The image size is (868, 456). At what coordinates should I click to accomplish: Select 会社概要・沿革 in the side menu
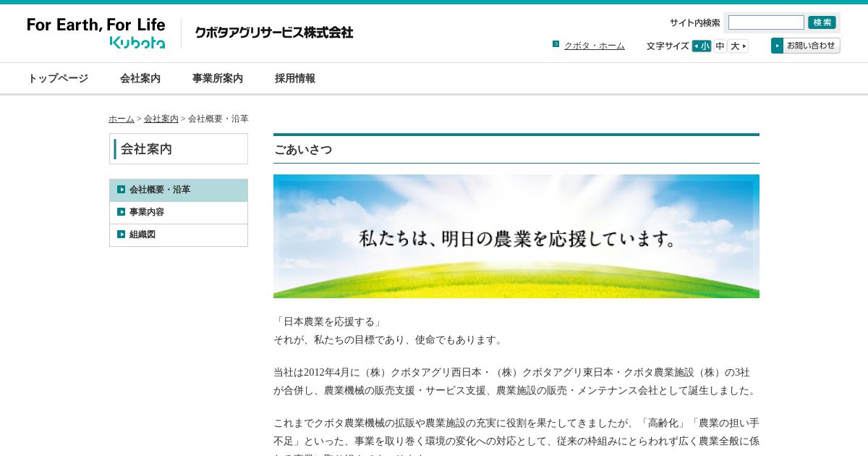point(179,190)
